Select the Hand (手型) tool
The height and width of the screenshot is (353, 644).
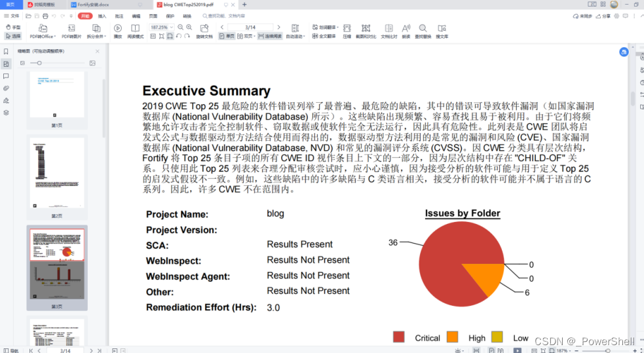pos(13,27)
